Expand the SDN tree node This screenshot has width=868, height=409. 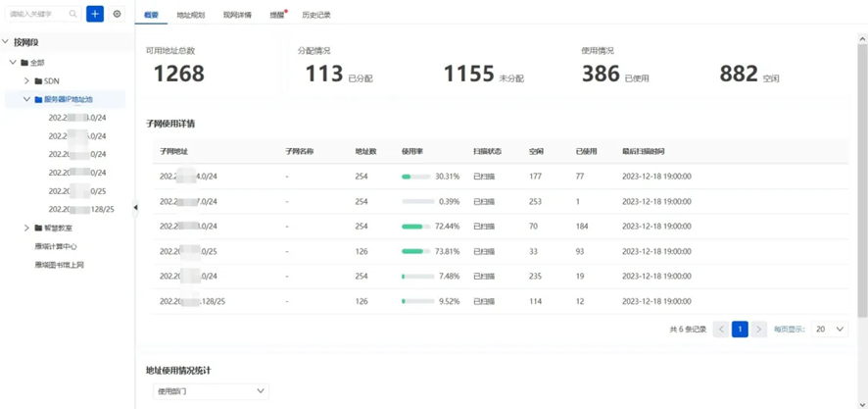click(26, 81)
